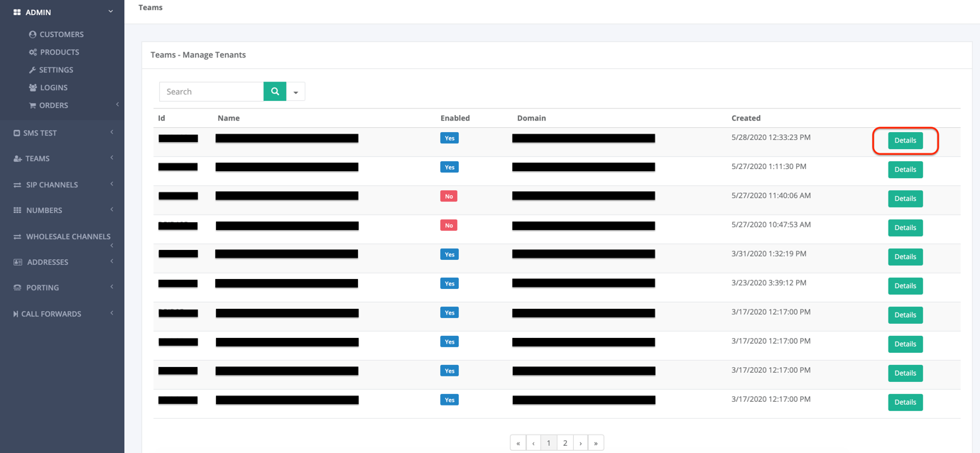Open Wholesale Channels menu item

[x=68, y=236]
